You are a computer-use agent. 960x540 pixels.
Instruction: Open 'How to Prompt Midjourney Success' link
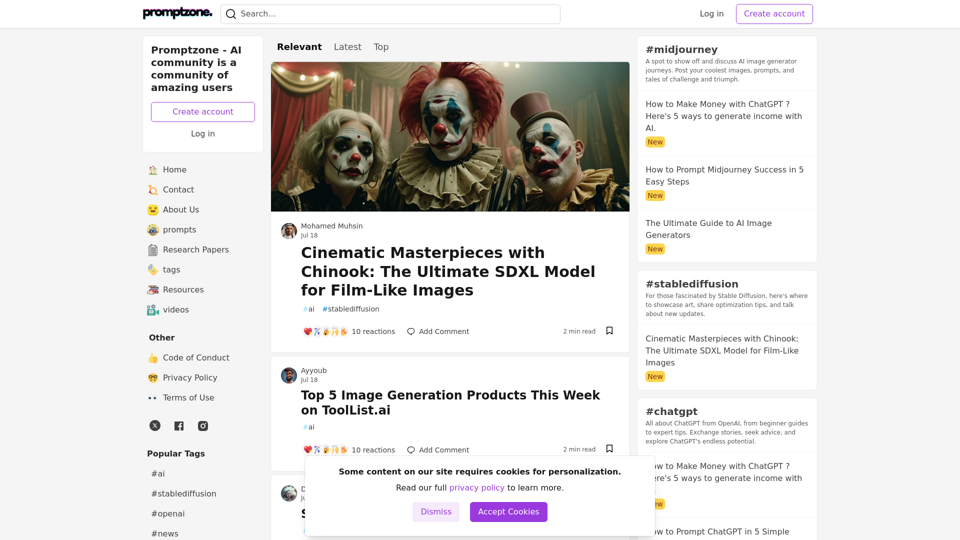pos(724,176)
